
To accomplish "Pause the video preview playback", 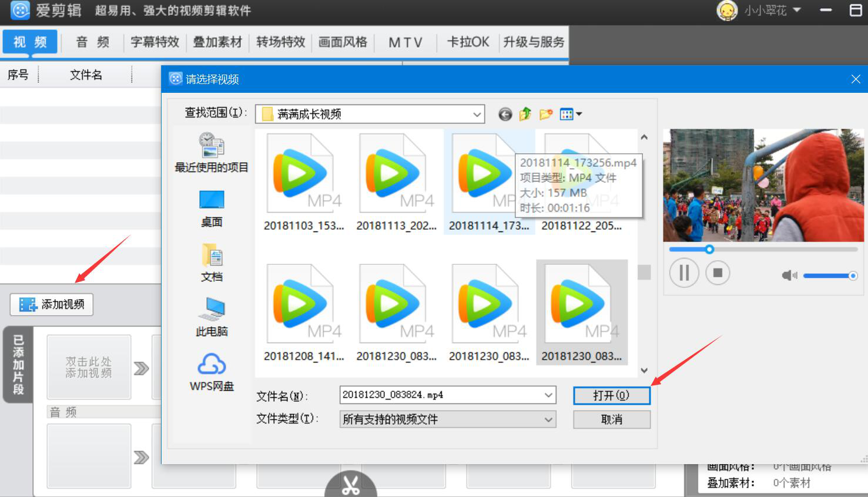I will [x=684, y=273].
